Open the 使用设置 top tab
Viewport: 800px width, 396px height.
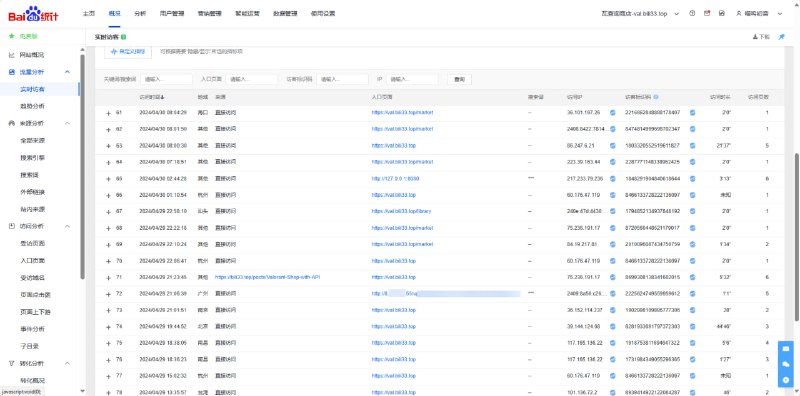pyautogui.click(x=322, y=14)
